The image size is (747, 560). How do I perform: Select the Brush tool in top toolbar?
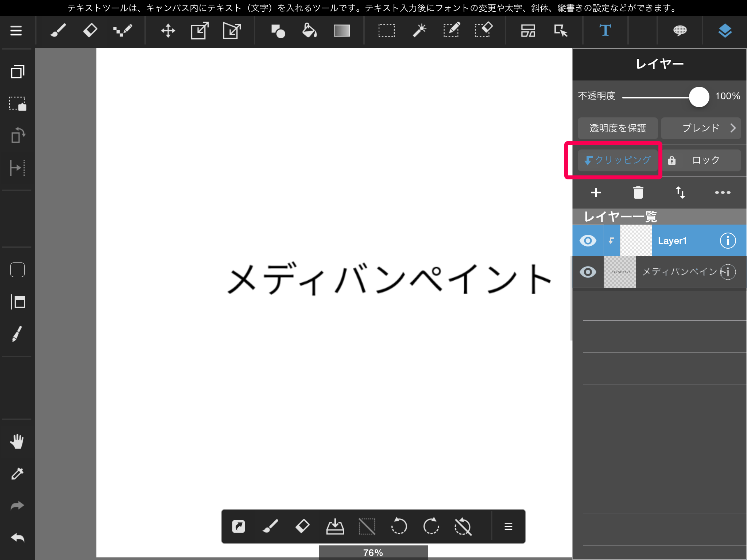(58, 31)
